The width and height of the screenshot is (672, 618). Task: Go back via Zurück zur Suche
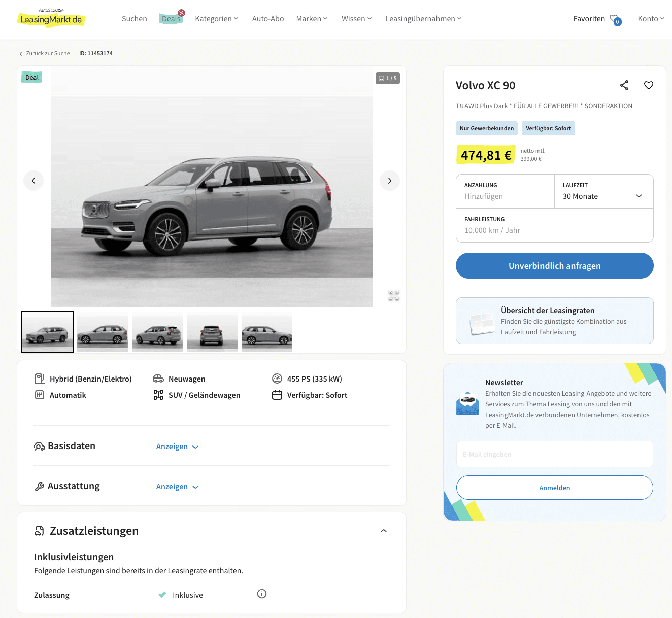click(45, 53)
